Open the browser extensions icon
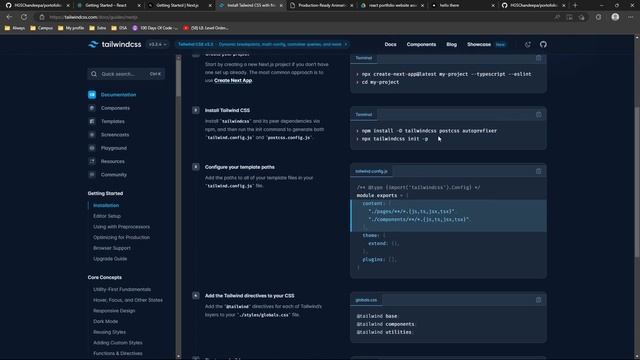The height and width of the screenshot is (360, 640). (x=598, y=17)
